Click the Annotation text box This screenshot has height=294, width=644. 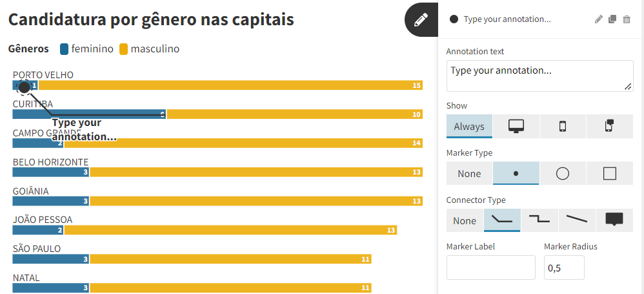coord(539,76)
